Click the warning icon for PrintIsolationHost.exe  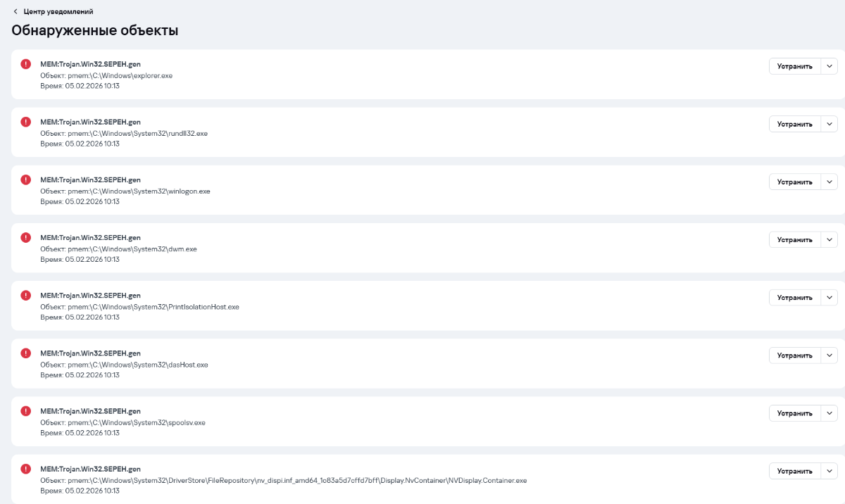pos(26,295)
